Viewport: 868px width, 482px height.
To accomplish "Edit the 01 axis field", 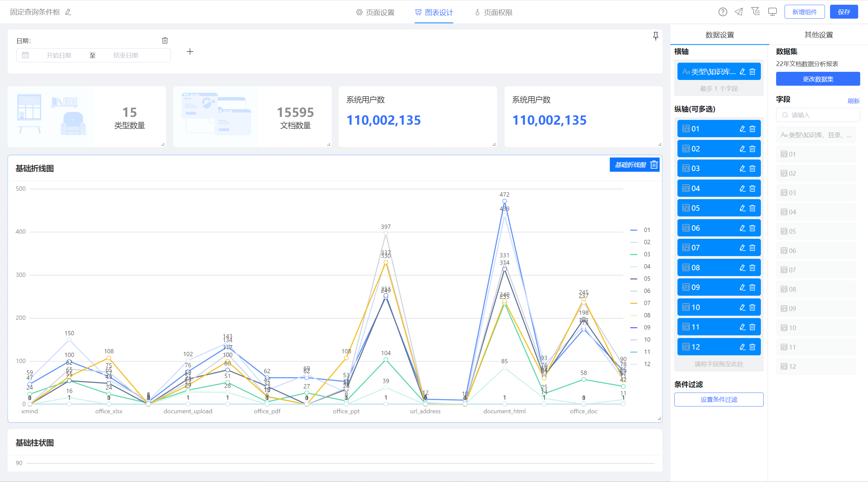I will tap(743, 129).
